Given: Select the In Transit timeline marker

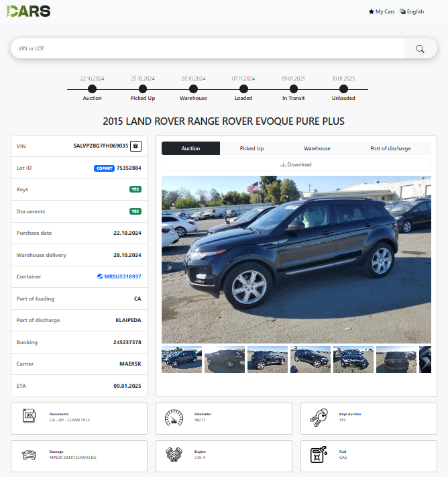Looking at the screenshot, I should (x=294, y=89).
